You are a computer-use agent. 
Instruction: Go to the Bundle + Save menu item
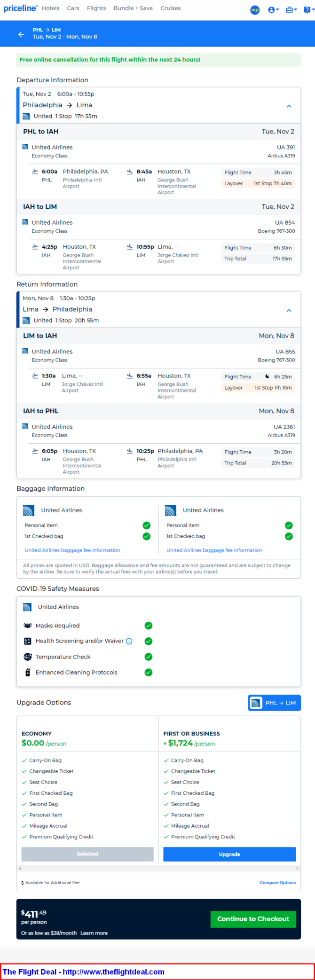tap(133, 8)
